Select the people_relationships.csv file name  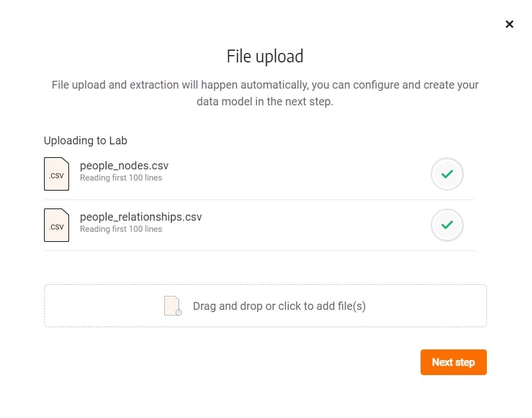[141, 217]
